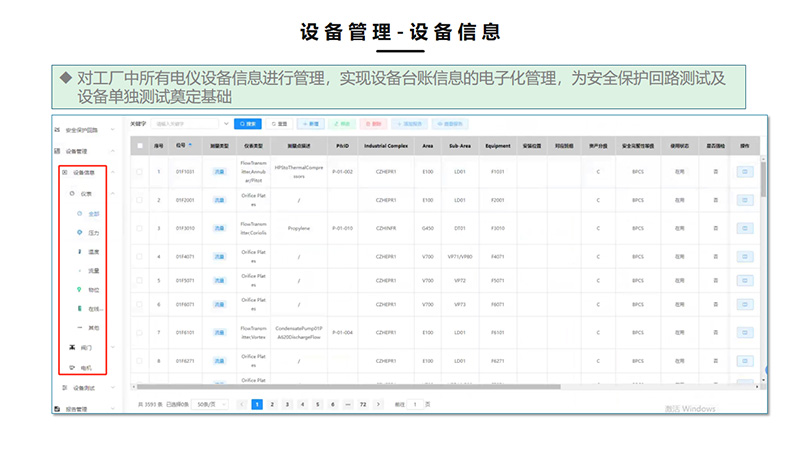Check the box for row 01F3010
Image resolution: width=800 pixels, height=450 pixels.
click(x=139, y=228)
